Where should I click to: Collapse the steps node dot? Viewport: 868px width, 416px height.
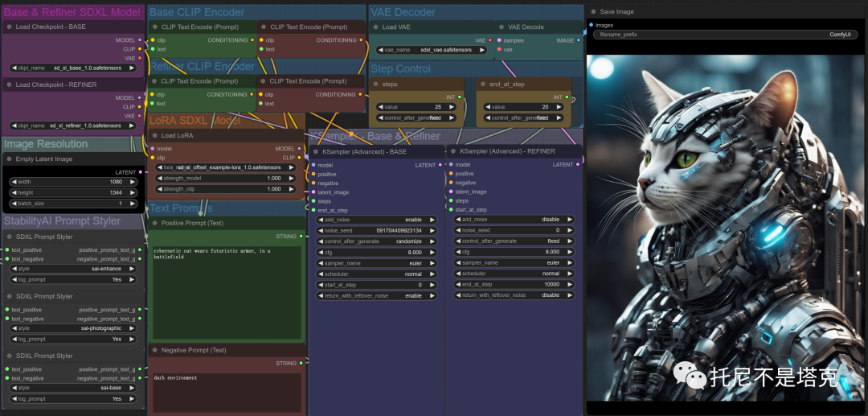click(x=375, y=84)
